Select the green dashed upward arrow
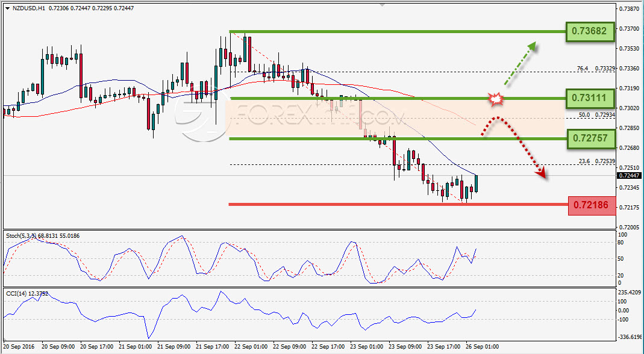Image resolution: width=644 pixels, height=354 pixels. 521,64
